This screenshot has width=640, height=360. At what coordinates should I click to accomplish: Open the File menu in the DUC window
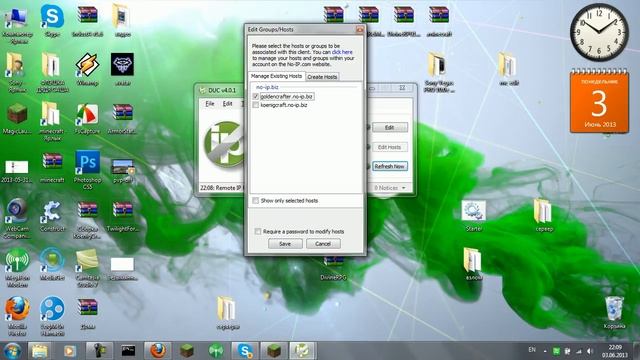(210, 104)
